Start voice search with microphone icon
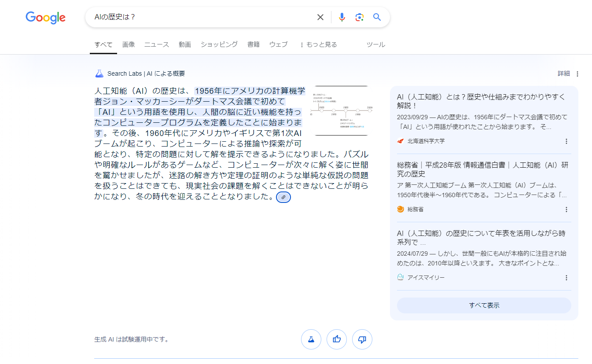 pyautogui.click(x=342, y=17)
